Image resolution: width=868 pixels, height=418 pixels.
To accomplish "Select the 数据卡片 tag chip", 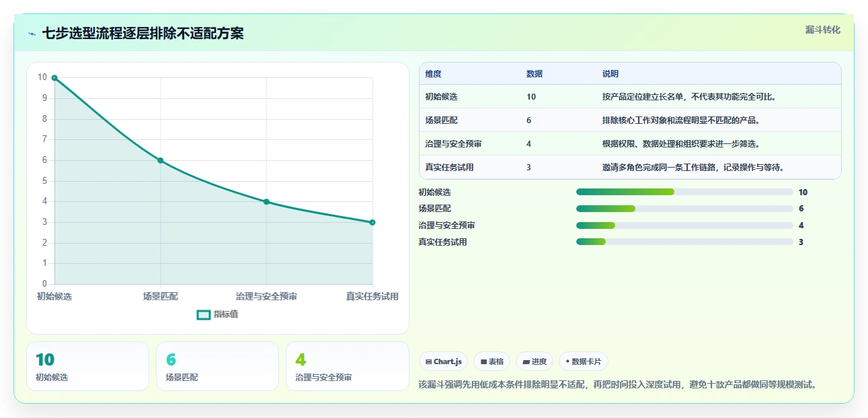I will [x=584, y=361].
